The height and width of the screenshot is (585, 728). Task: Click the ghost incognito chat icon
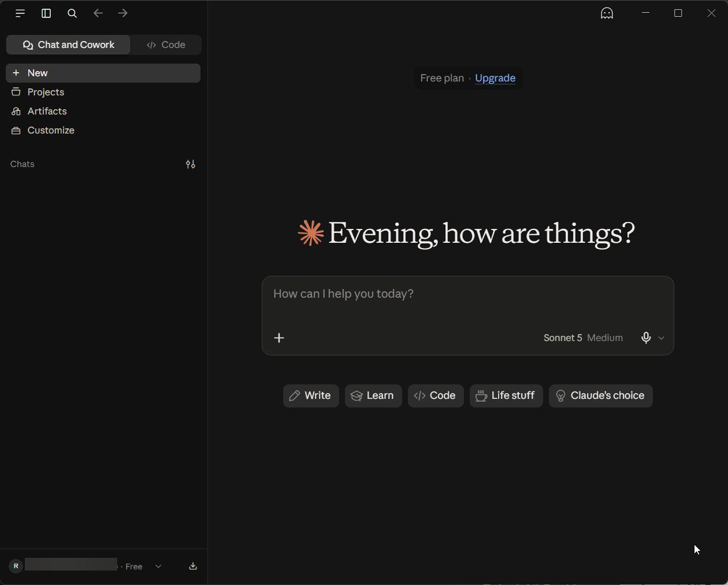coord(607,13)
